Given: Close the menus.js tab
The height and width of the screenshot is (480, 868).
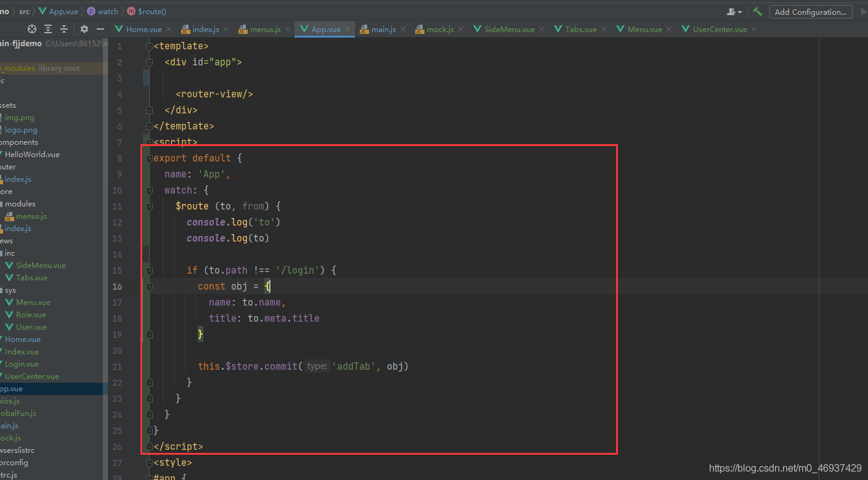Looking at the screenshot, I should [288, 29].
